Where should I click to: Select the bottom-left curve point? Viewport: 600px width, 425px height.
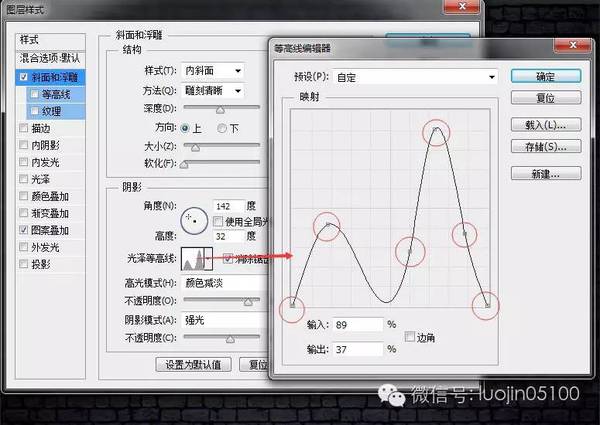(293, 305)
